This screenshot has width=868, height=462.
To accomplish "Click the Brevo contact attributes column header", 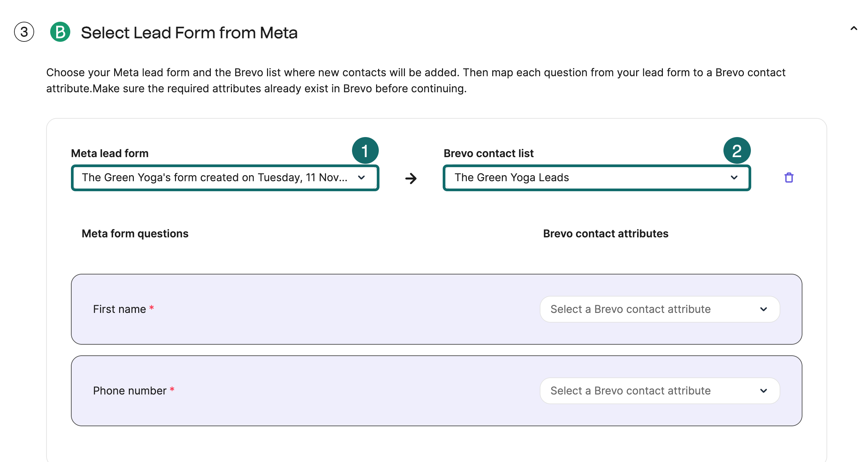I will coord(605,234).
